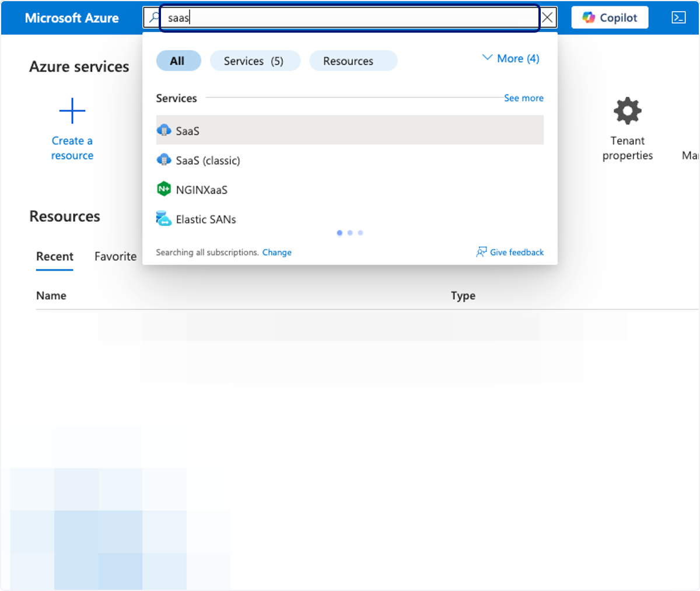Click the Tenant properties gear icon
The width and height of the screenshot is (700, 591).
(x=628, y=111)
